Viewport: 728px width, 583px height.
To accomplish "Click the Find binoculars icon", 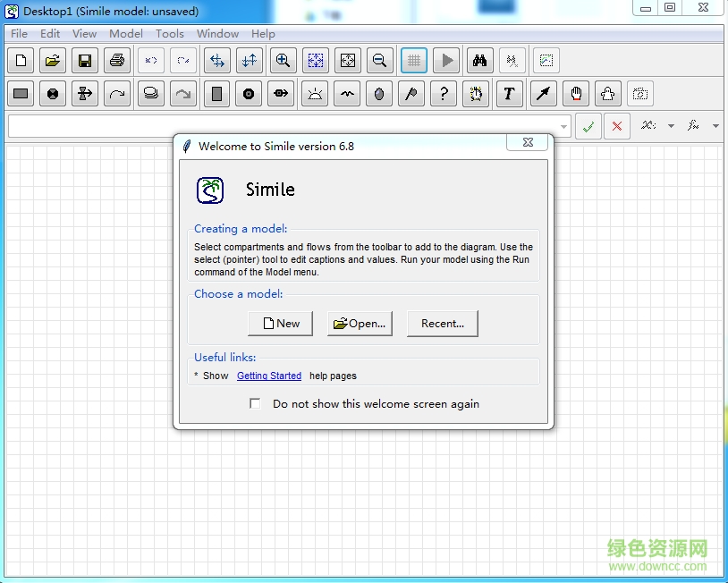I will click(479, 61).
